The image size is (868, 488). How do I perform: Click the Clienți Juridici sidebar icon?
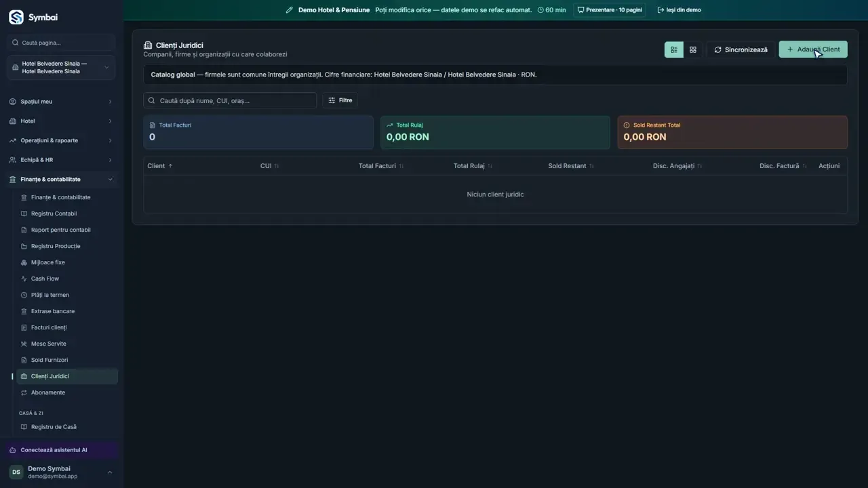click(x=24, y=376)
